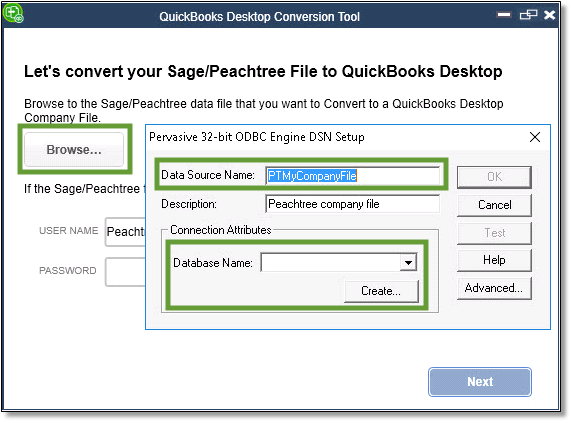Click into the USER NAME field
Screen dimensions: 572x423
(x=125, y=232)
